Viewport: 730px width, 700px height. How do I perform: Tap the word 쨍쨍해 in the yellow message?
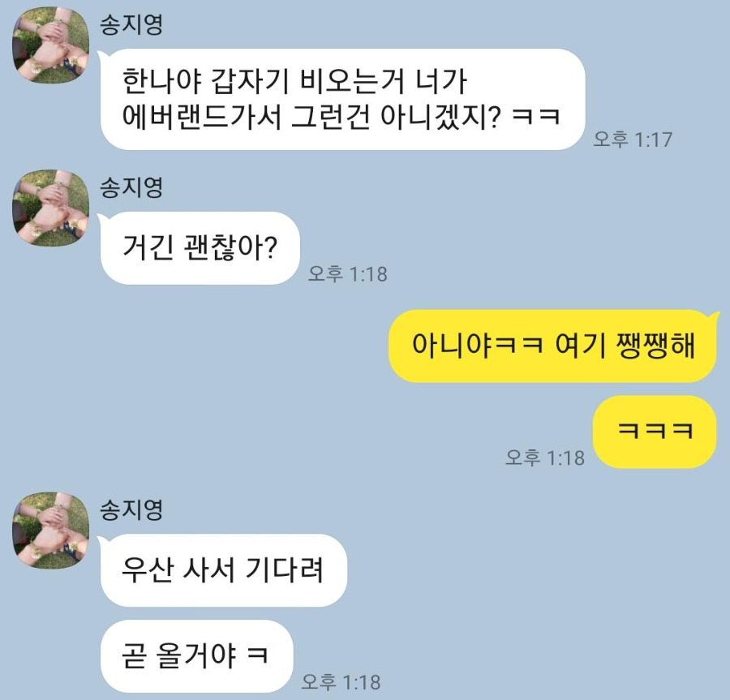pos(655,346)
